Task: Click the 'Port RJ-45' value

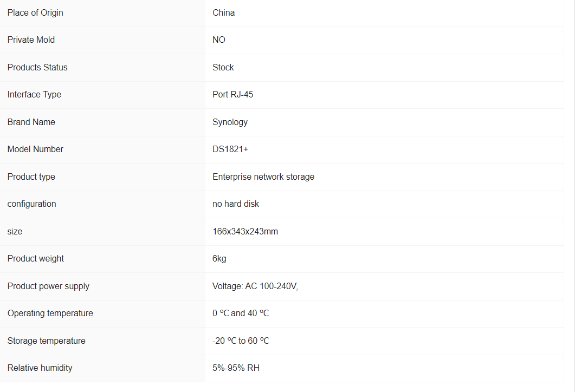Action: tap(232, 94)
